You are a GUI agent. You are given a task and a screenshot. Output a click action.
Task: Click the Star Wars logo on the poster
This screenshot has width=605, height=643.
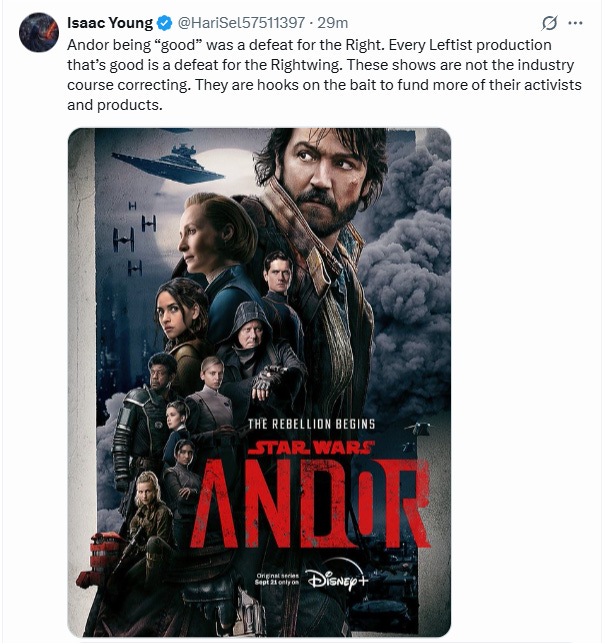coord(311,448)
